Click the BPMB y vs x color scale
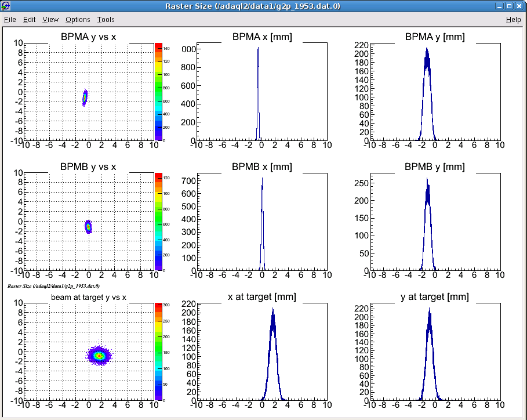The image size is (527, 420). (x=158, y=222)
